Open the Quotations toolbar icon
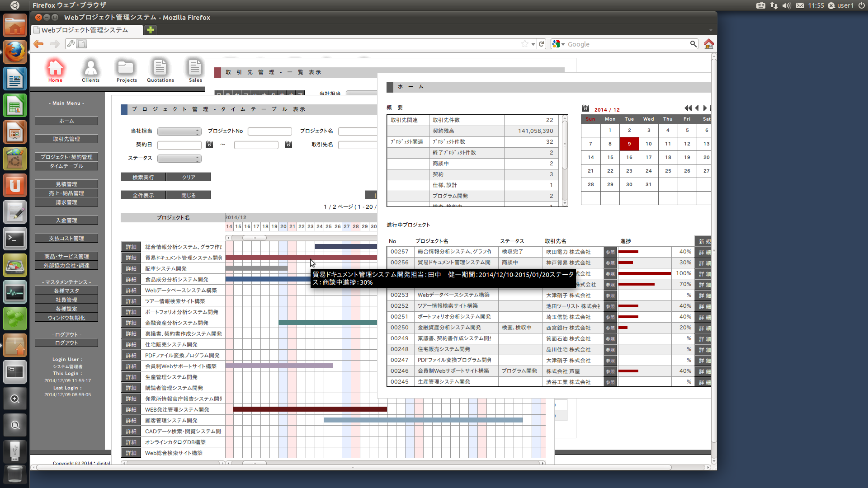The height and width of the screenshot is (488, 868). 160,70
